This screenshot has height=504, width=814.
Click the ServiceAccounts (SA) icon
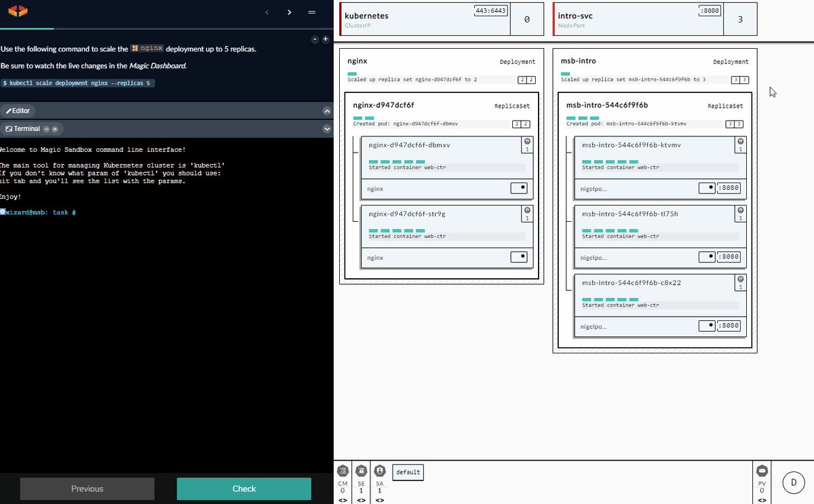pos(380,471)
